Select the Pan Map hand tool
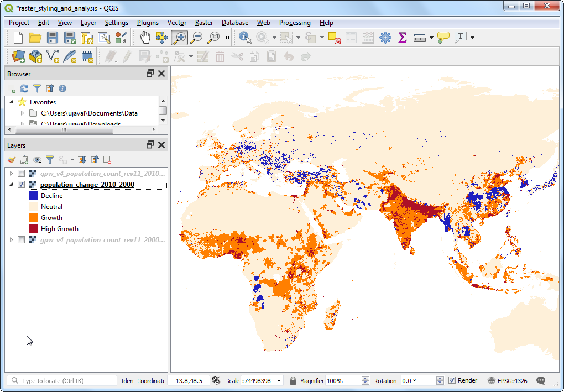This screenshot has height=392, width=564. [145, 38]
